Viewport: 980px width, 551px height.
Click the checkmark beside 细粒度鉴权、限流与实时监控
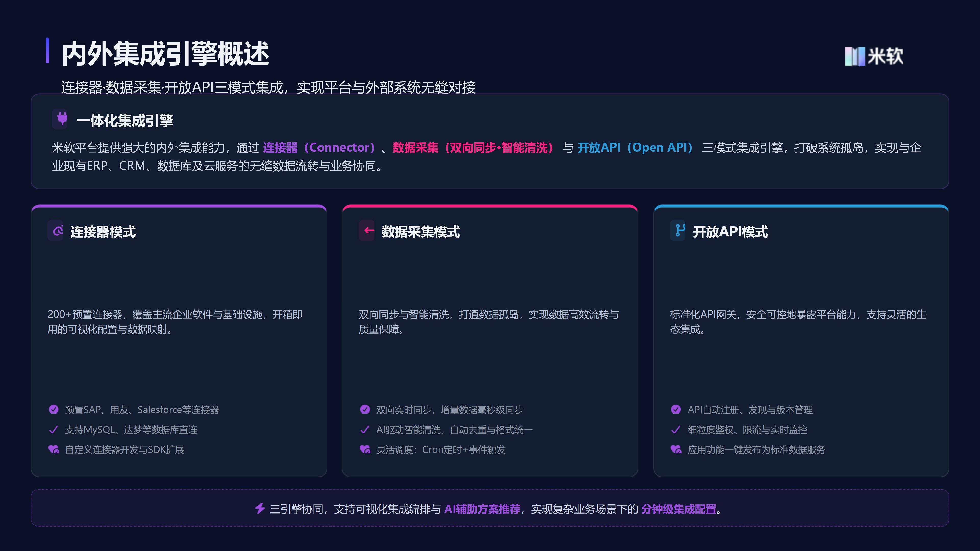click(x=676, y=429)
